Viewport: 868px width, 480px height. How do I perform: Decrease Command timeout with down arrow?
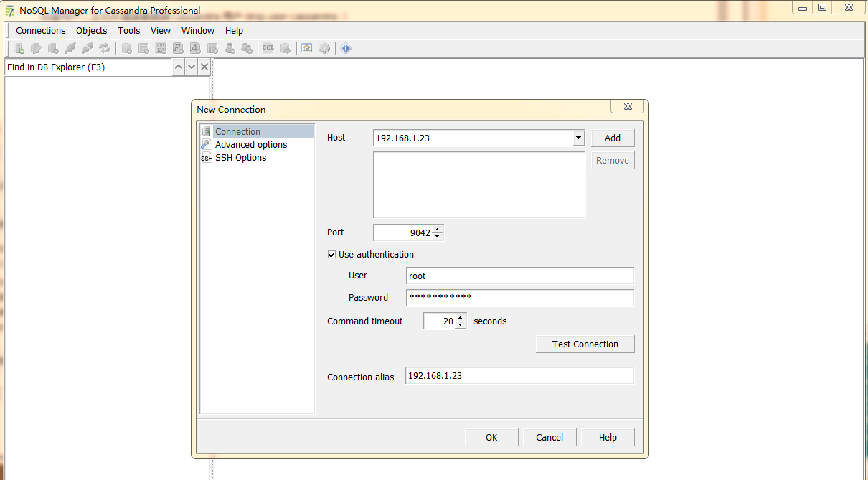pos(460,325)
